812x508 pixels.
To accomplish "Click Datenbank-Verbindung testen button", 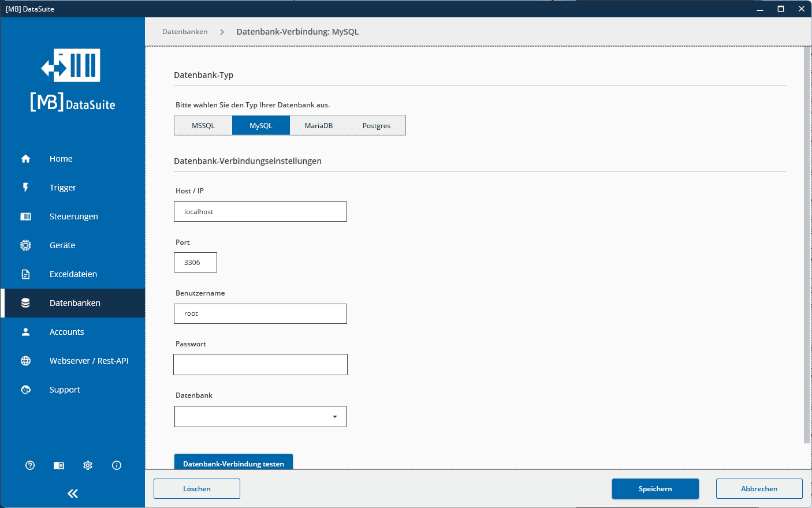I will (x=233, y=462).
